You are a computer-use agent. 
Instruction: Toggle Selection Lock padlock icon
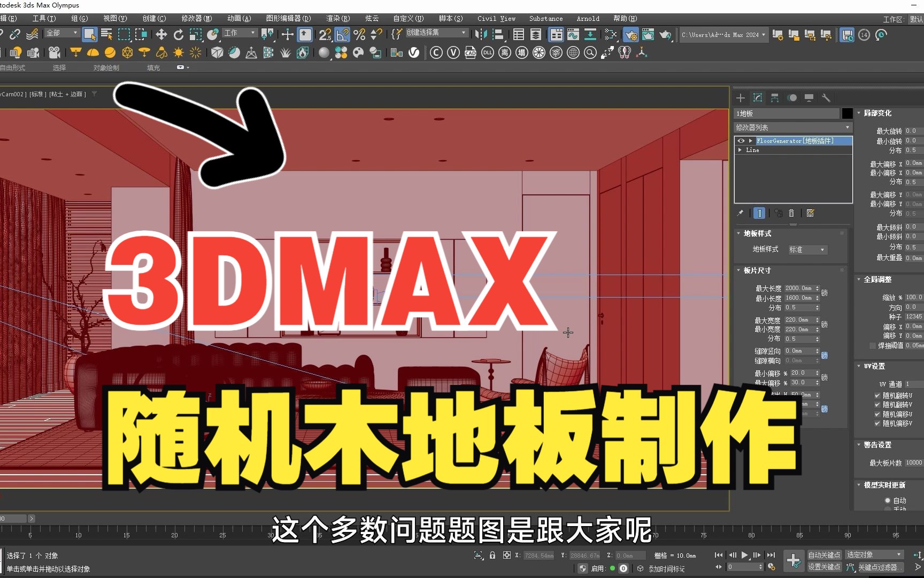[492, 556]
